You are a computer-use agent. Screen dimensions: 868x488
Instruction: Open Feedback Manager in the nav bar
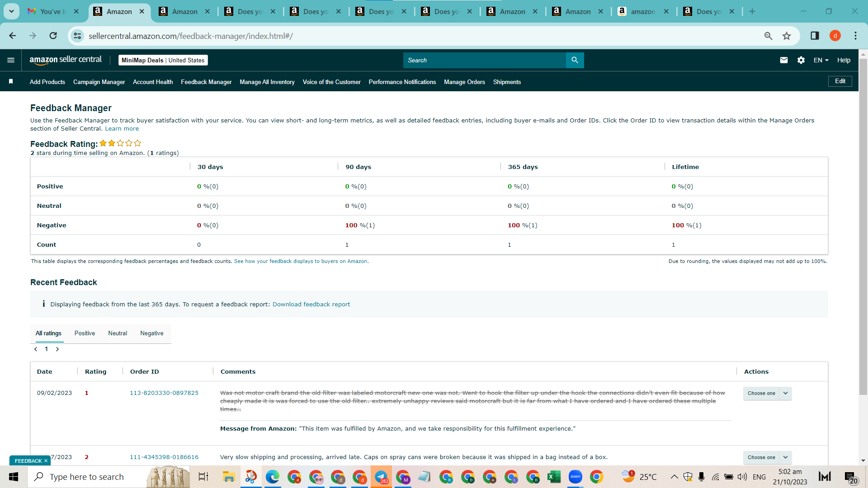(206, 82)
